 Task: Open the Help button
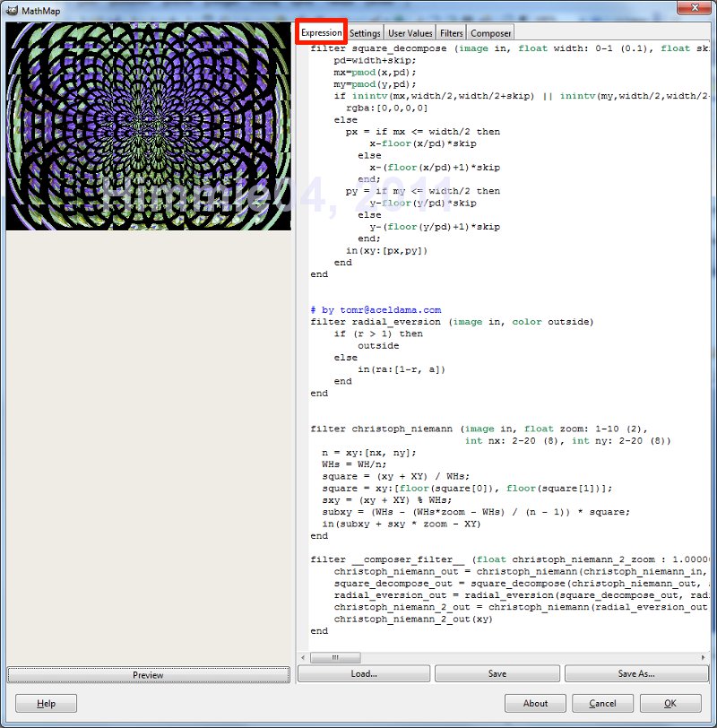point(46,704)
